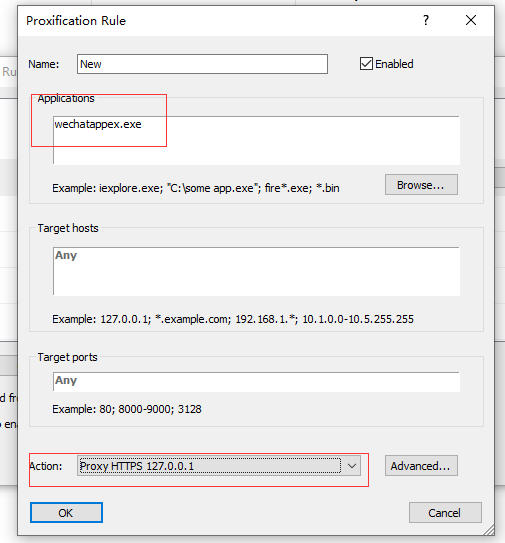Close the Proxification Rule dialog

pyautogui.click(x=471, y=20)
